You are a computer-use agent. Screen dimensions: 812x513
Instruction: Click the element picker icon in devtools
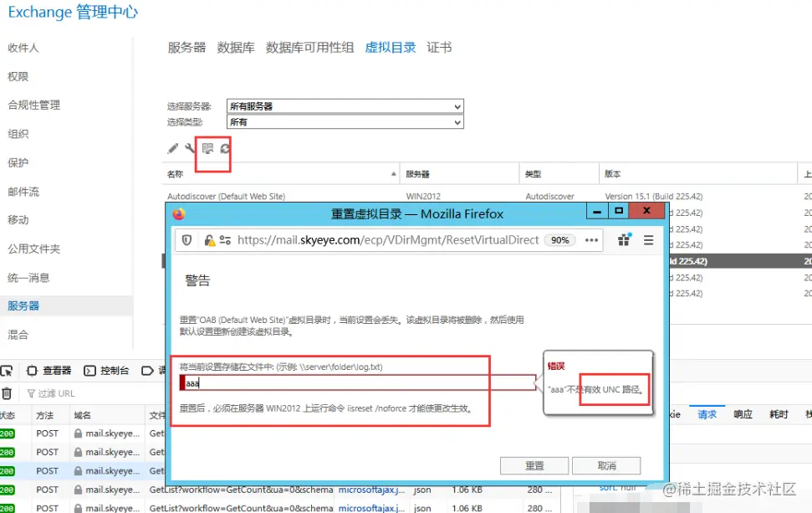[x=6, y=371]
